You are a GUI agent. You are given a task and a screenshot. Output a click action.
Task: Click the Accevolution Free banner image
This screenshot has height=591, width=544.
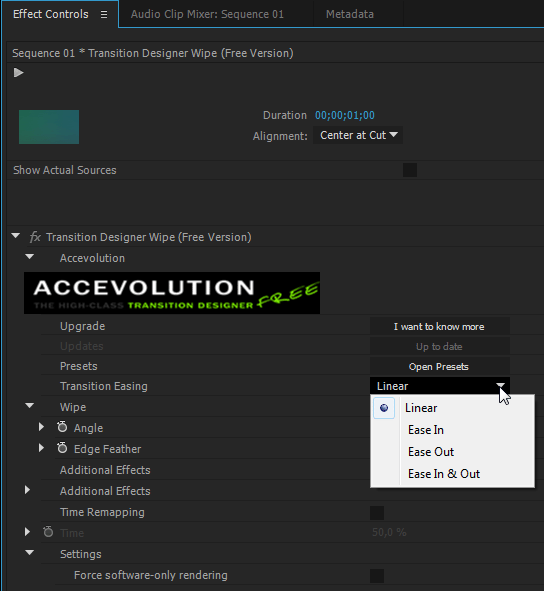tap(172, 293)
